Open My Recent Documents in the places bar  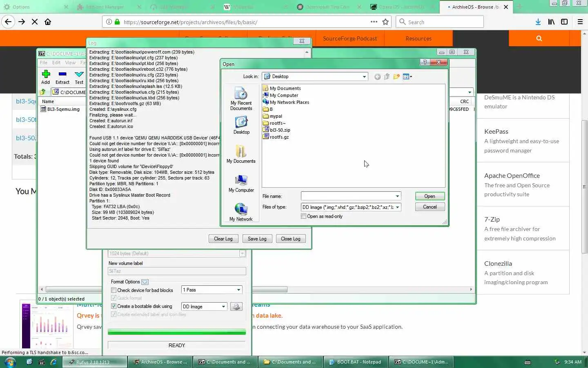[x=241, y=99]
